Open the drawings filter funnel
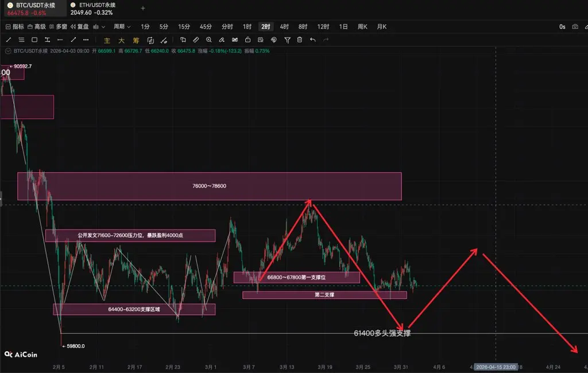Screen dimensions: 588x373 [287, 40]
